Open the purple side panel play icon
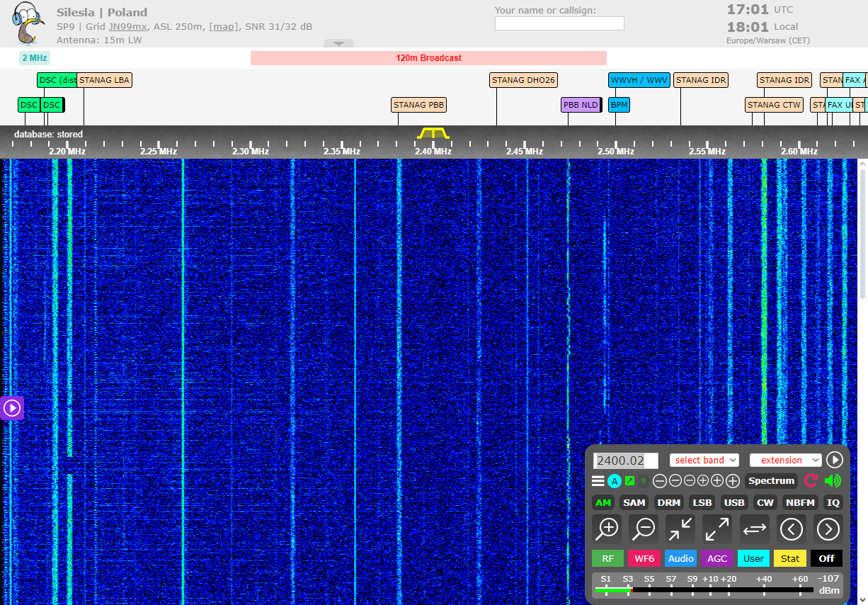The height and width of the screenshot is (605, 868). pos(11,407)
